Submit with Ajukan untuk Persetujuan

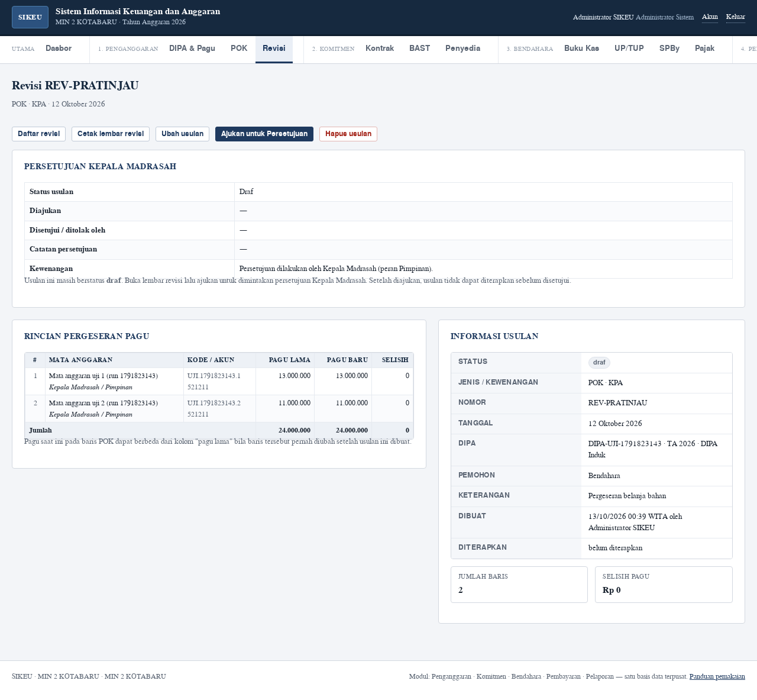coord(264,134)
